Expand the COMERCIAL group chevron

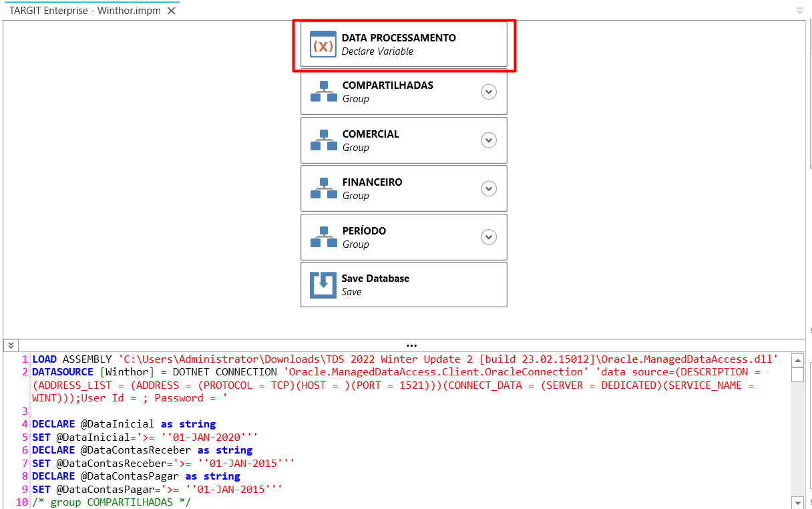coord(489,140)
